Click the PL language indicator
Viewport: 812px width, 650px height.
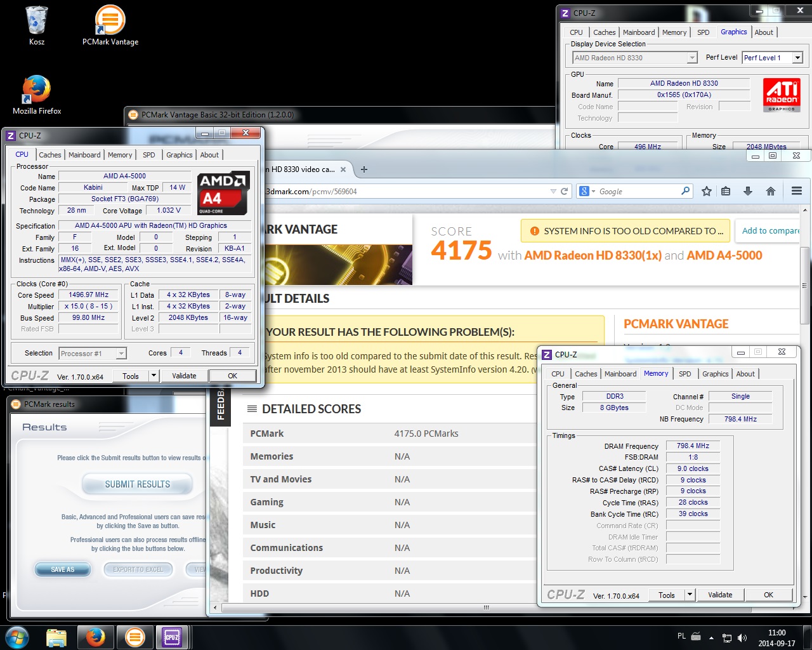click(x=681, y=636)
